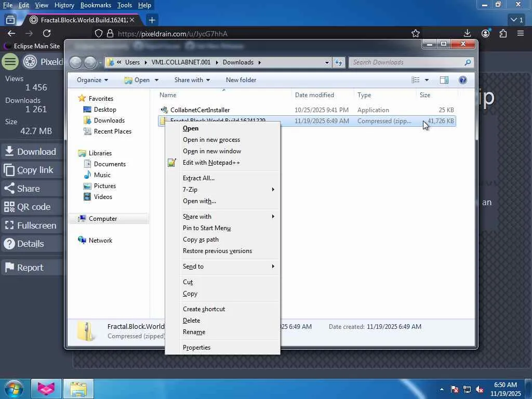Click the Open toolbar button in Explorer
The width and height of the screenshot is (532, 399).
click(137, 80)
